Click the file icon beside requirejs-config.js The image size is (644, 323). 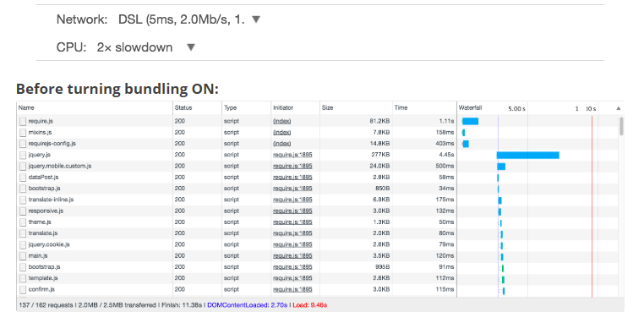[x=23, y=144]
